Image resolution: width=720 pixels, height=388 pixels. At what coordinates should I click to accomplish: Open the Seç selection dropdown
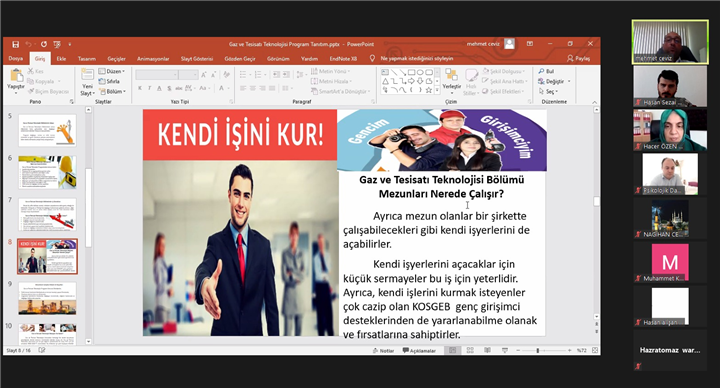click(x=549, y=91)
